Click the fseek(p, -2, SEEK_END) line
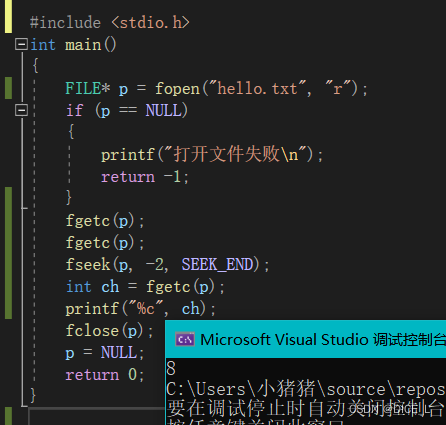Image resolution: width=446 pixels, height=425 pixels. point(167,265)
